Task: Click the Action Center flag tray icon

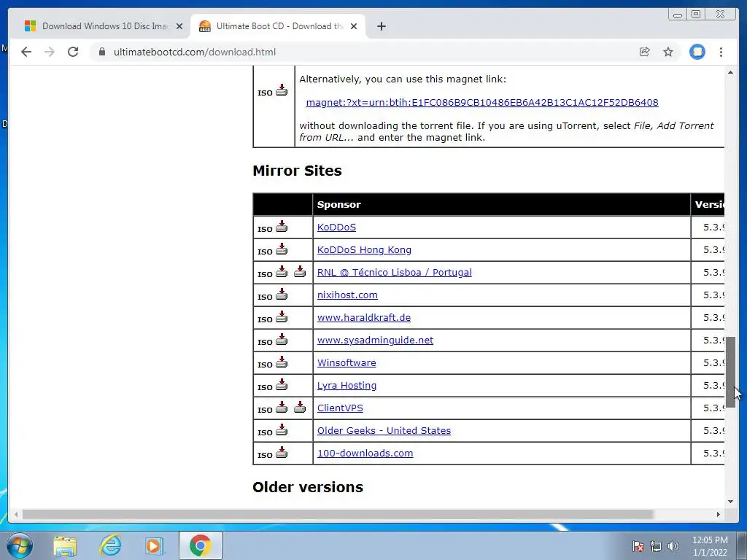Action: [638, 545]
